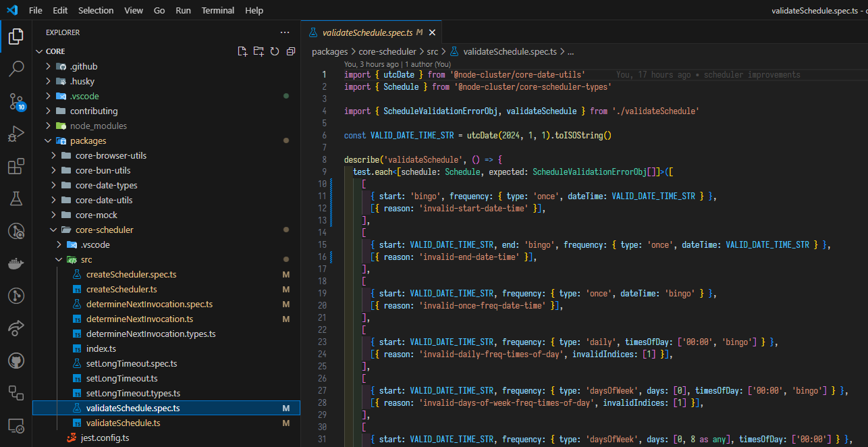
Task: Open the GitHub view in activity bar
Action: click(16, 361)
